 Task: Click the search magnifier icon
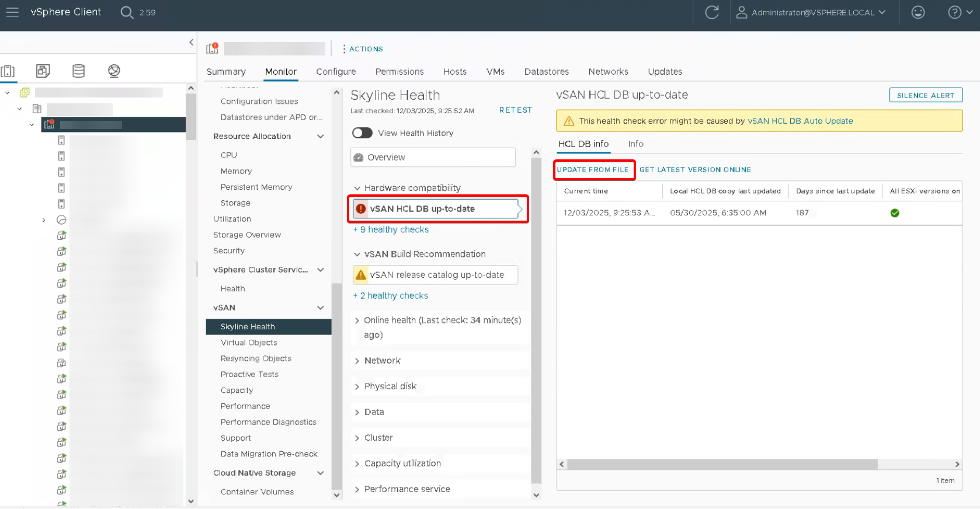(x=127, y=12)
